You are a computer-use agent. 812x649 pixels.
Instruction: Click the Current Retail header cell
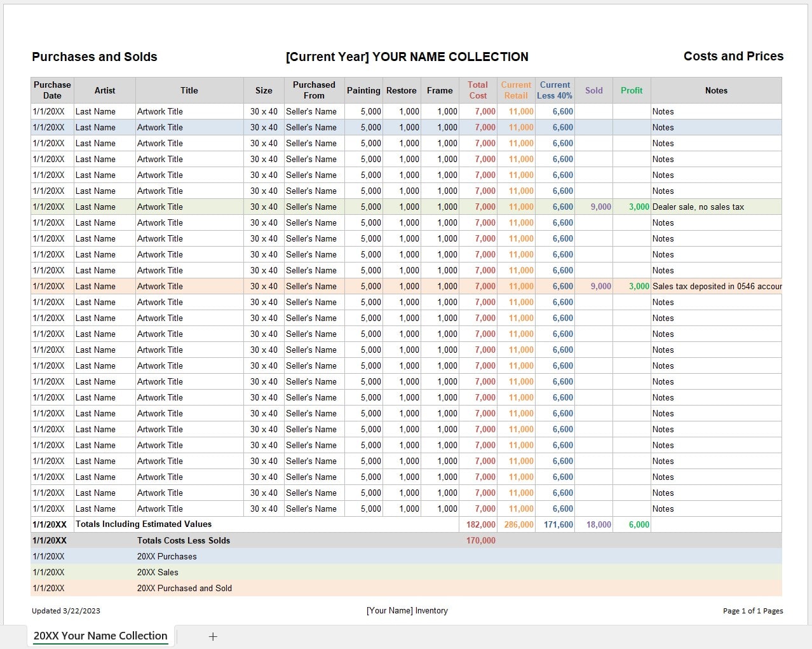(516, 90)
